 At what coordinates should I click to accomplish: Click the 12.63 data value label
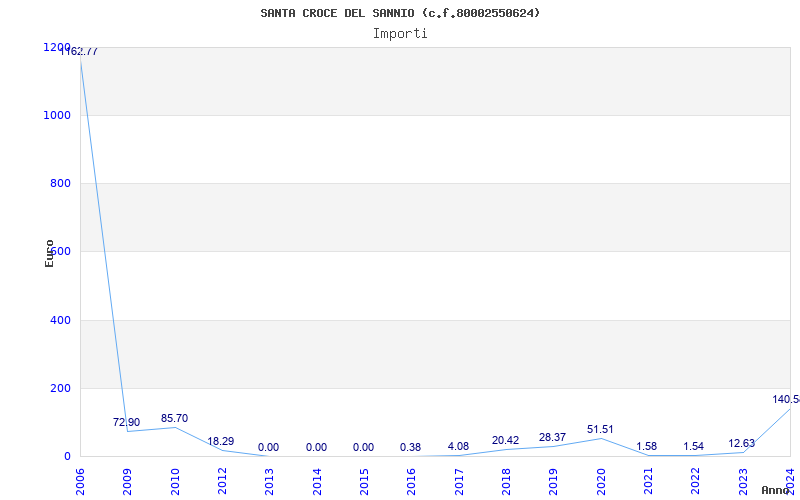pyautogui.click(x=742, y=443)
